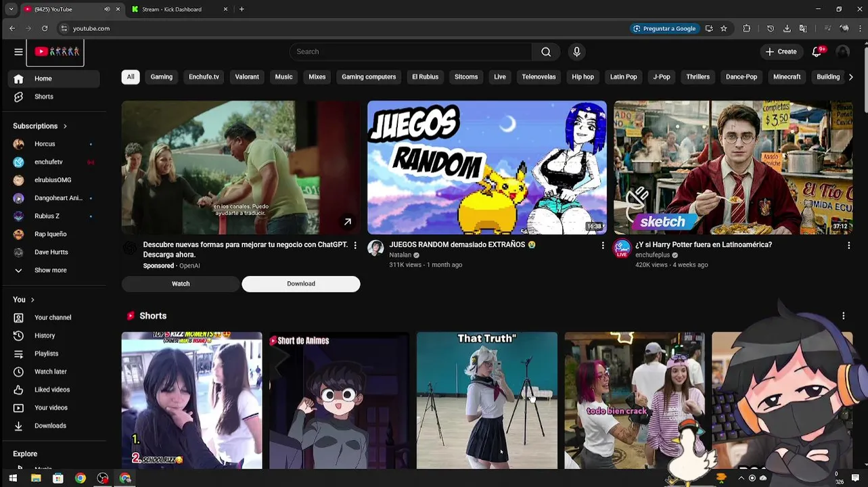Image resolution: width=868 pixels, height=487 pixels.
Task: Open the Short de Animes thumbnail
Action: pos(339,400)
